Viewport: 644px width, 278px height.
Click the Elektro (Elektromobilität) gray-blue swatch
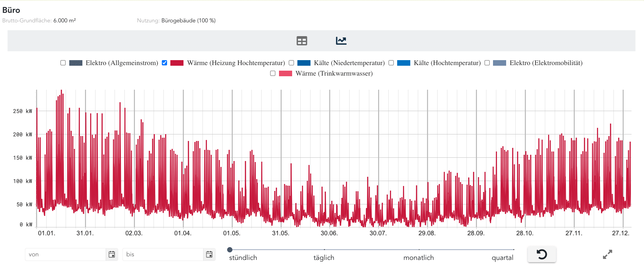coord(500,63)
